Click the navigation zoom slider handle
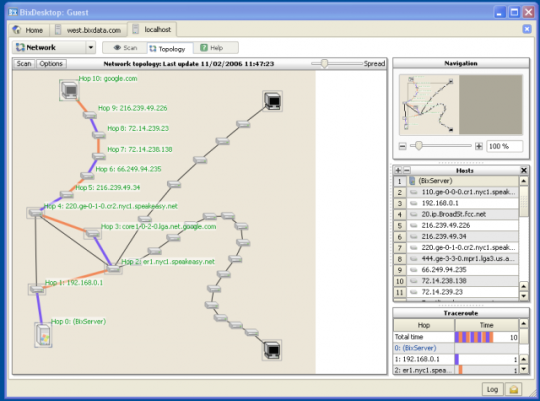540x401 pixels. pyautogui.click(x=418, y=146)
